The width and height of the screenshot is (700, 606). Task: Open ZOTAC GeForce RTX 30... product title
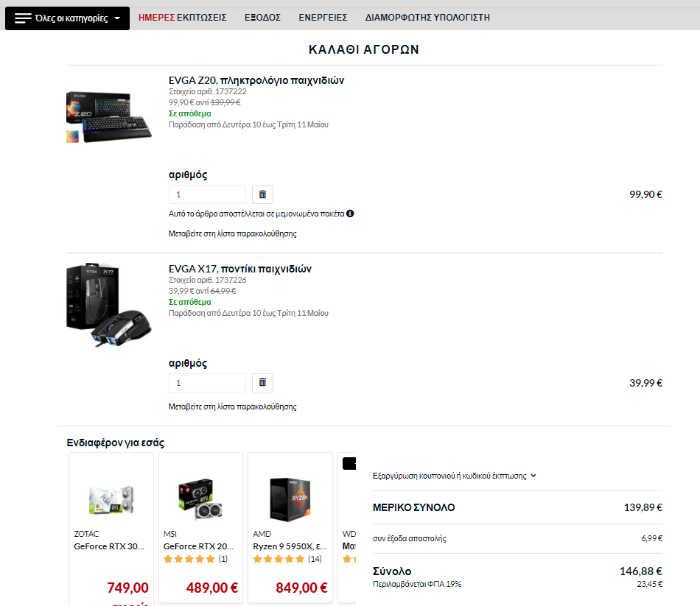point(109,546)
